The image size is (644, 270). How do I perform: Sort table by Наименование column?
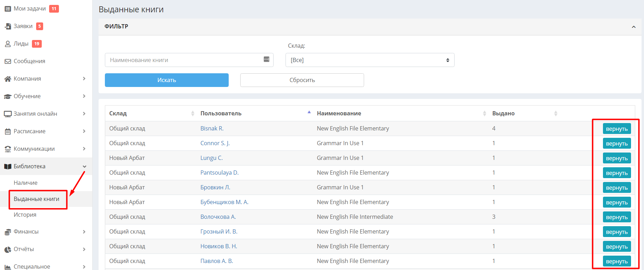(x=484, y=113)
